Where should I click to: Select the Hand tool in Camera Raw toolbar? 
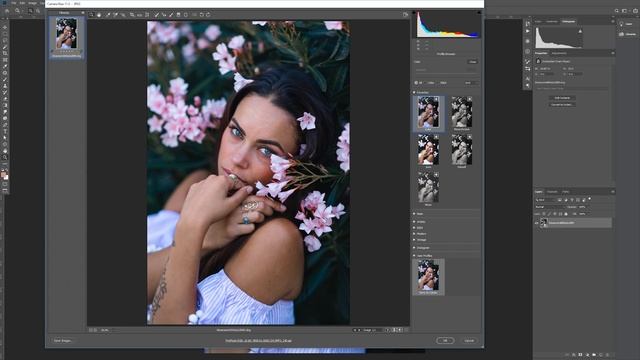[99, 15]
